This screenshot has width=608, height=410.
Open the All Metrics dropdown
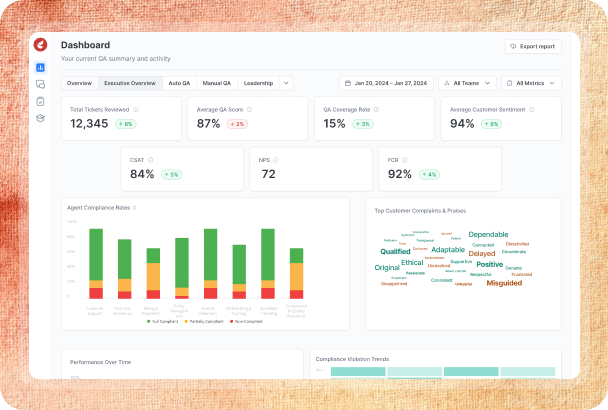531,83
